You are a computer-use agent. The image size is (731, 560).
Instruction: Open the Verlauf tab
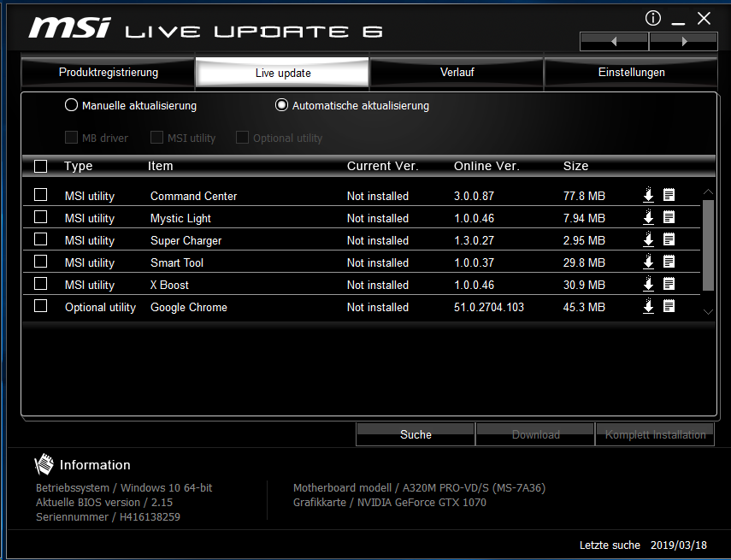(457, 73)
